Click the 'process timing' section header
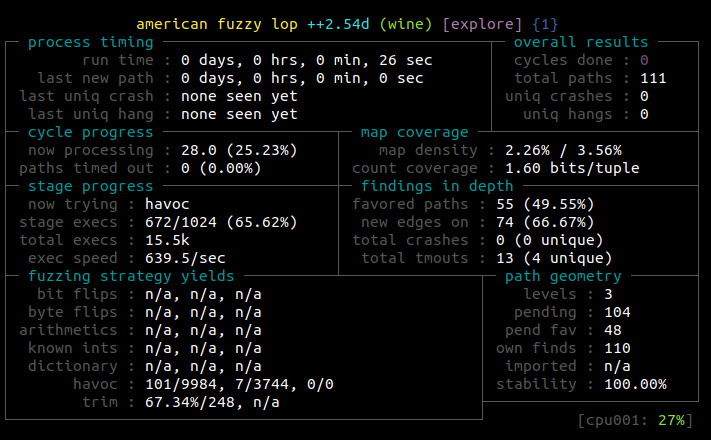The height and width of the screenshot is (440, 711). (91, 42)
